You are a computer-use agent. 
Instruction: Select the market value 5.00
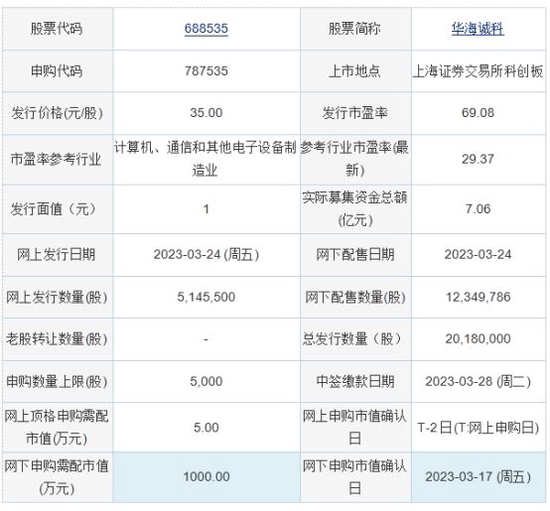[x=206, y=428]
